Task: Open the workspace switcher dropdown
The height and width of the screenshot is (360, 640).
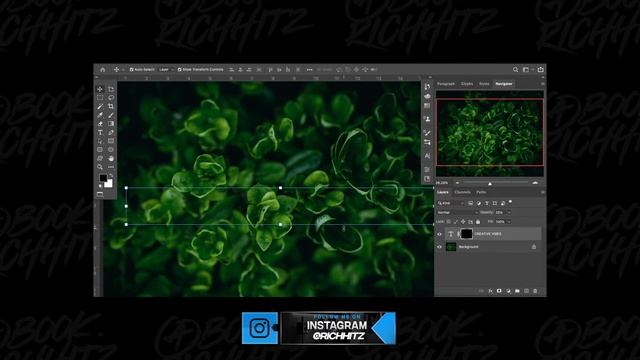Action: [x=527, y=70]
